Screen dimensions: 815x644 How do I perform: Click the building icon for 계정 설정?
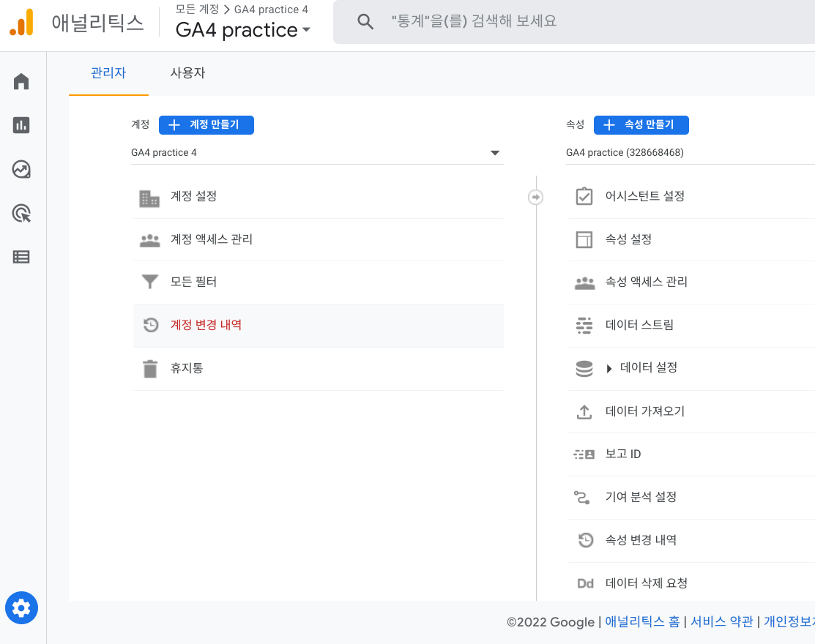[x=149, y=198]
